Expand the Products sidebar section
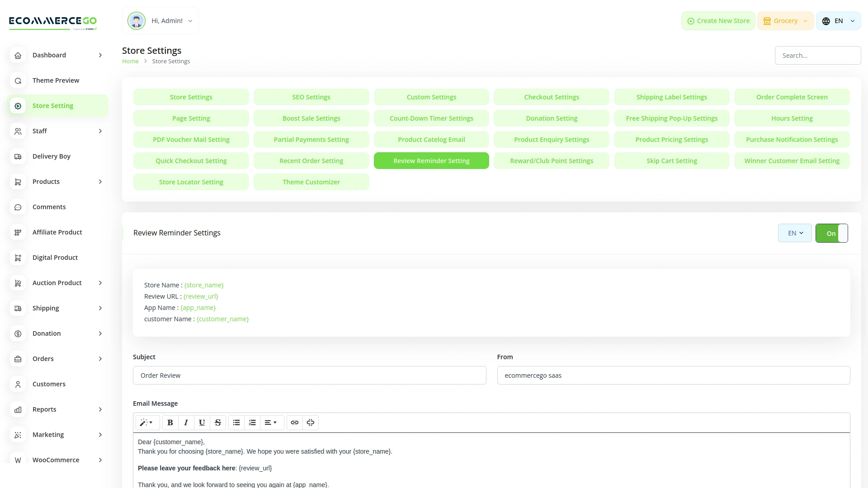 (46, 182)
